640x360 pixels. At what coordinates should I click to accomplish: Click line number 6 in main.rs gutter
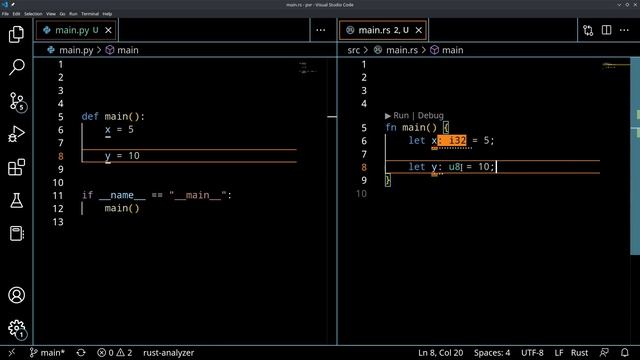[364, 141]
